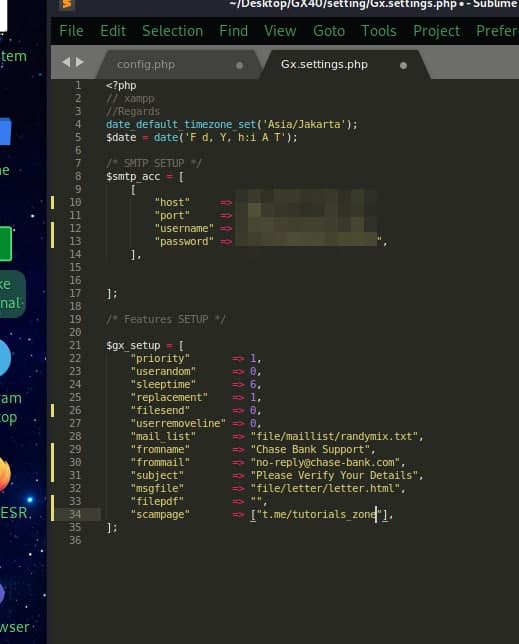Click the "mail_list" key
The width and height of the screenshot is (519, 644).
(163, 437)
